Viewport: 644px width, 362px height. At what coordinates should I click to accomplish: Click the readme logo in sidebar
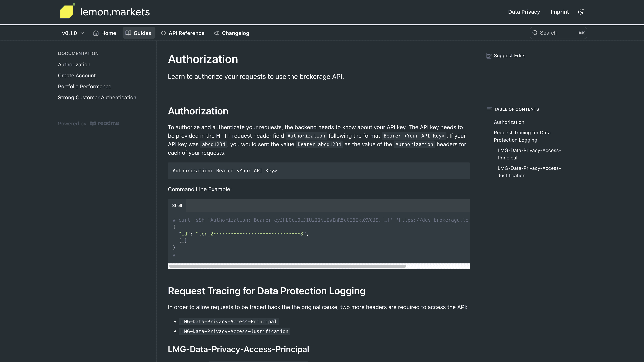click(x=104, y=123)
